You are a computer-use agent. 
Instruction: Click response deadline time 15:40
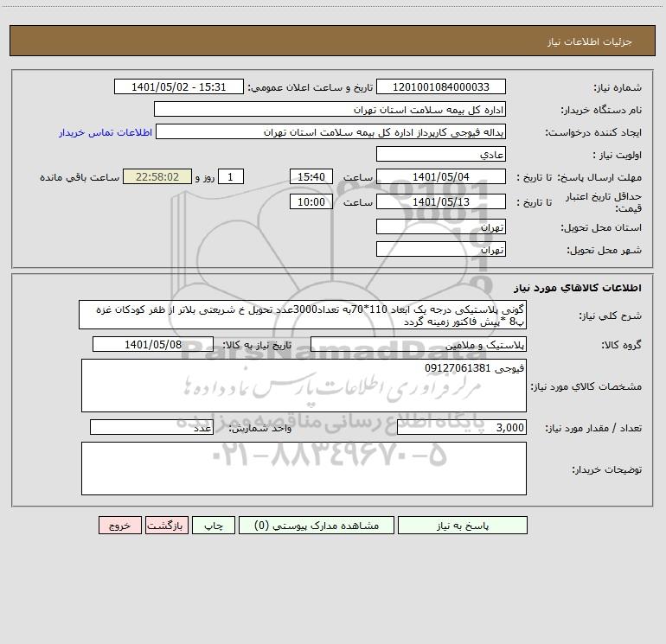pyautogui.click(x=311, y=177)
